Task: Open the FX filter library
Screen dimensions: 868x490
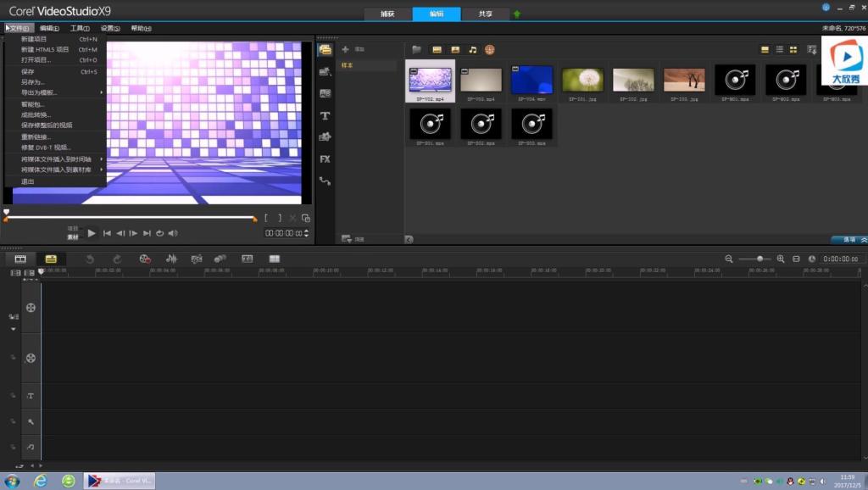Action: click(325, 159)
